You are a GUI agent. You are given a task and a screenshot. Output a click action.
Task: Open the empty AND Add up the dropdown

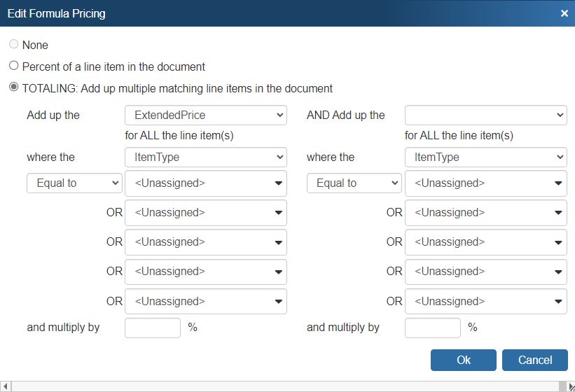[x=485, y=115]
